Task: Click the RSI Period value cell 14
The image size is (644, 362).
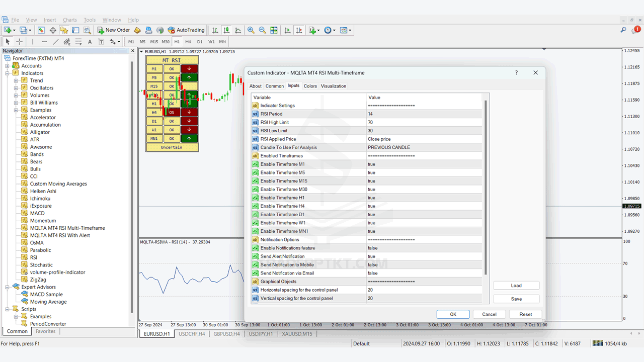Action: pos(424,114)
